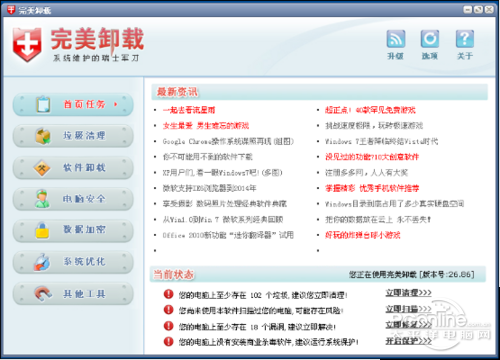Click the 立即修复>>> link
This screenshot has height=360, width=500.
(408, 325)
